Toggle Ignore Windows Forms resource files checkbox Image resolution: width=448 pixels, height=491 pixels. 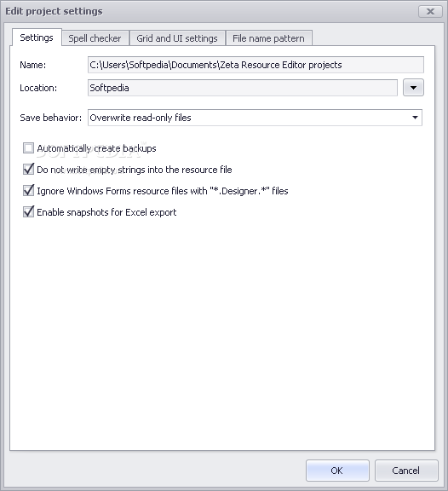point(28,190)
